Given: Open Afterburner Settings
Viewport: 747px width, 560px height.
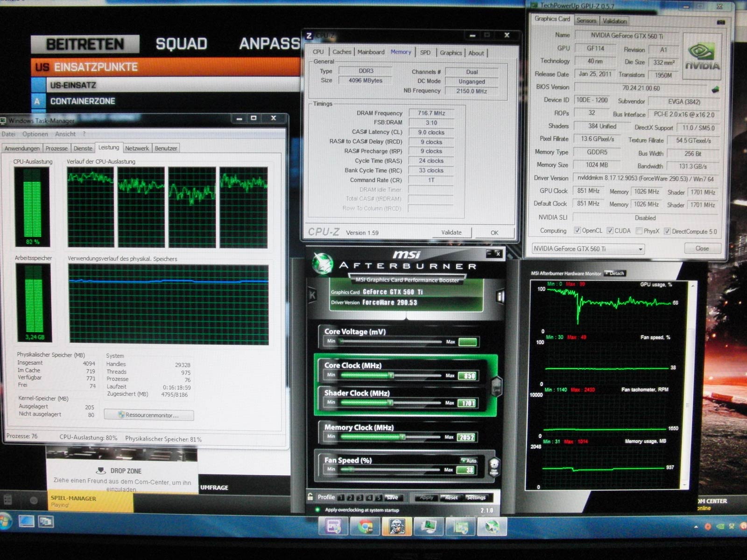Looking at the screenshot, I should pyautogui.click(x=476, y=497).
